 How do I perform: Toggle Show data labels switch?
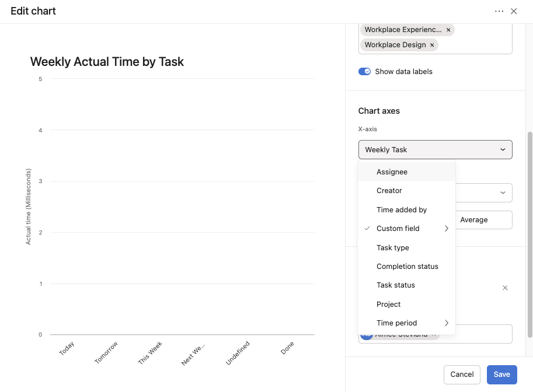pyautogui.click(x=365, y=72)
